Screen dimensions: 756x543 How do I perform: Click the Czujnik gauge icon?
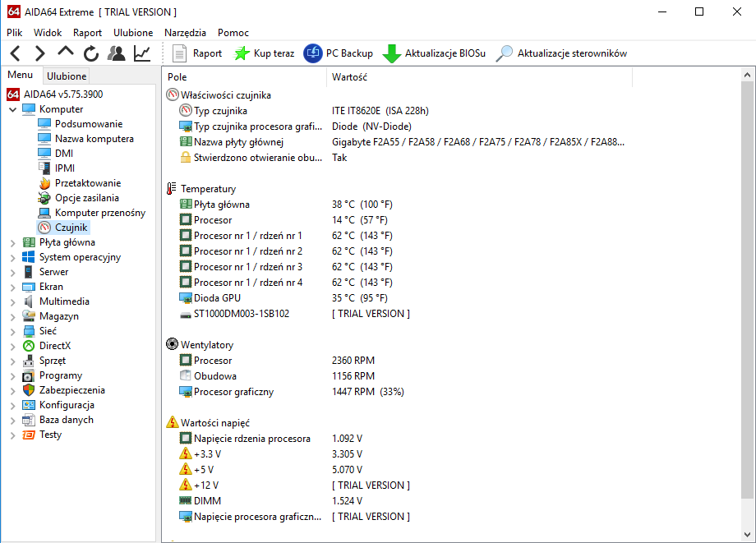click(x=44, y=228)
